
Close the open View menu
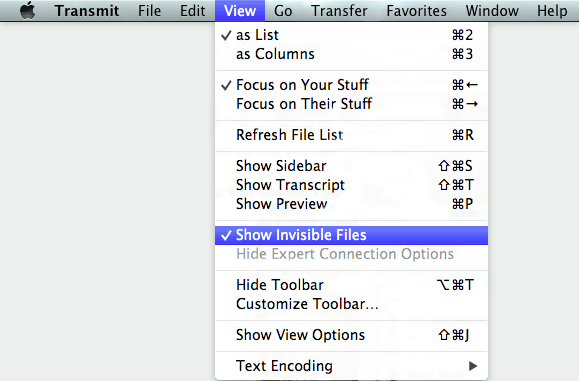240,11
